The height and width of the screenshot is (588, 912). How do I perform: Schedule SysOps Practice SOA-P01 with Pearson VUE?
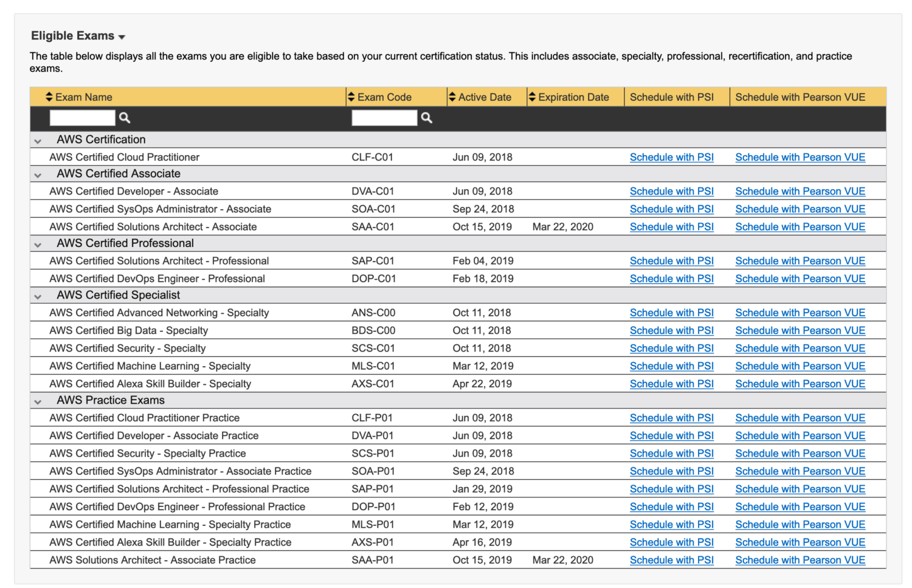click(x=800, y=471)
